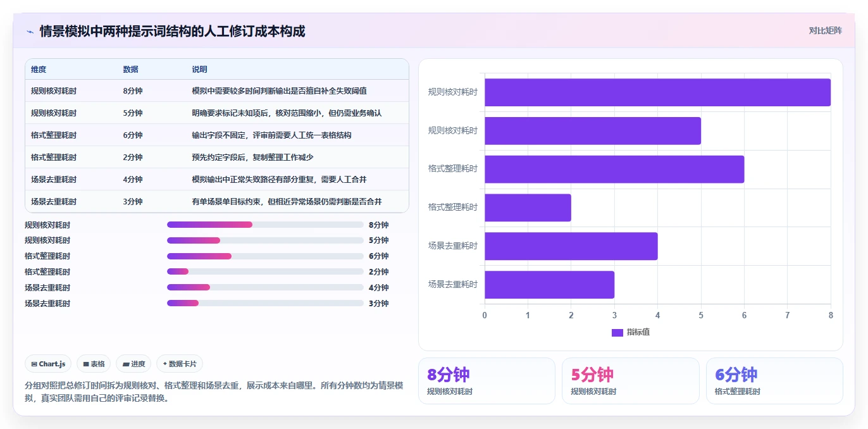Click the 4分钟 cell in the table

tap(133, 179)
